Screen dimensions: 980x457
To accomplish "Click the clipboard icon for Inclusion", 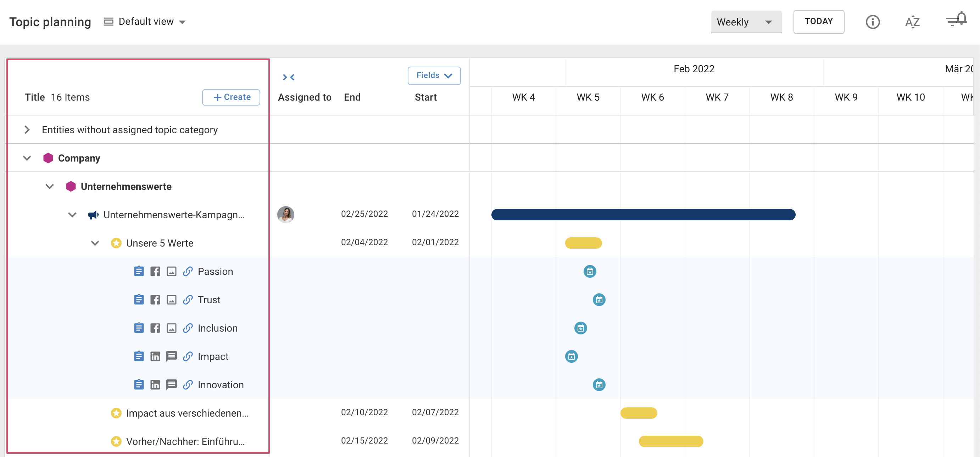I will (x=139, y=328).
